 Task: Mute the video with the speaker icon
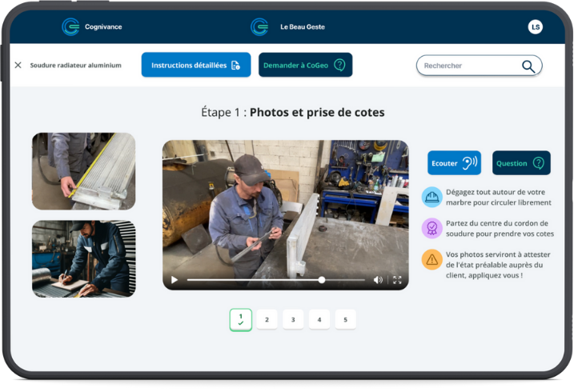pos(378,280)
